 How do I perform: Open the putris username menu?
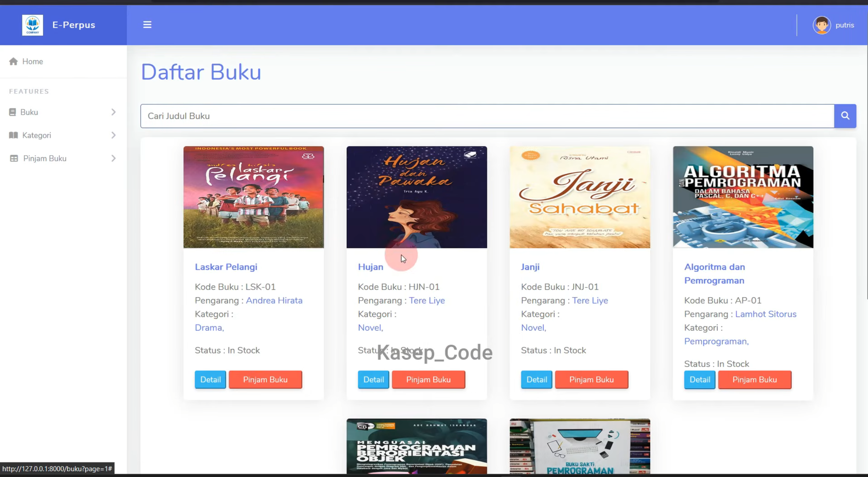point(845,25)
